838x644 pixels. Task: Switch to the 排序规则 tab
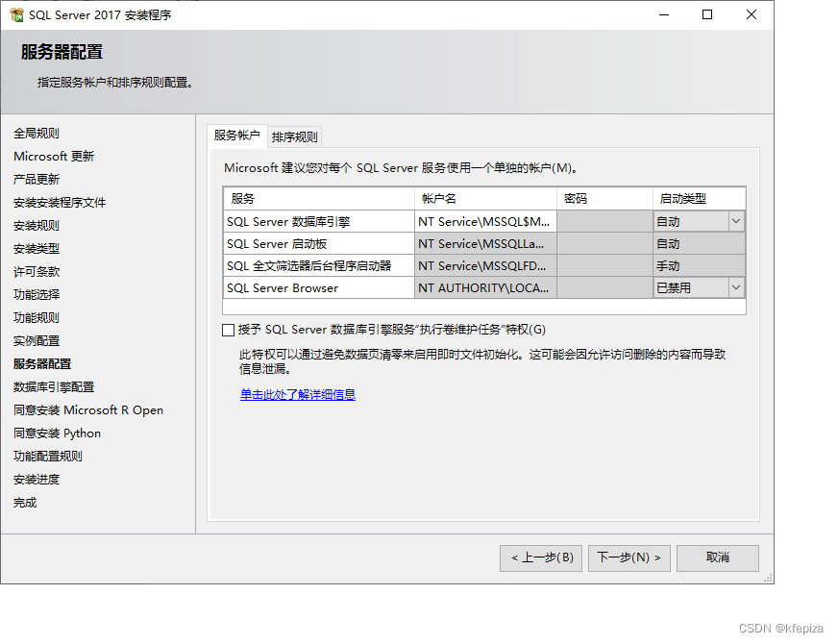tap(294, 137)
